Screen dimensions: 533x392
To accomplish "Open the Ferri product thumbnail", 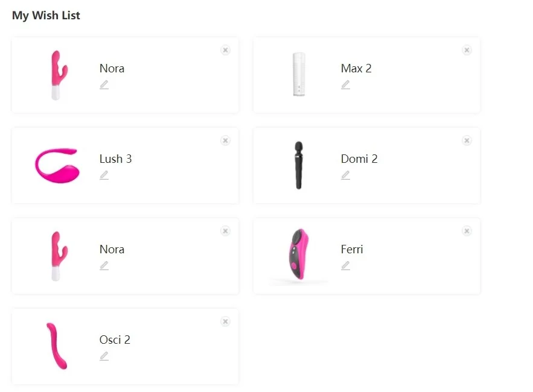I will pyautogui.click(x=298, y=256).
